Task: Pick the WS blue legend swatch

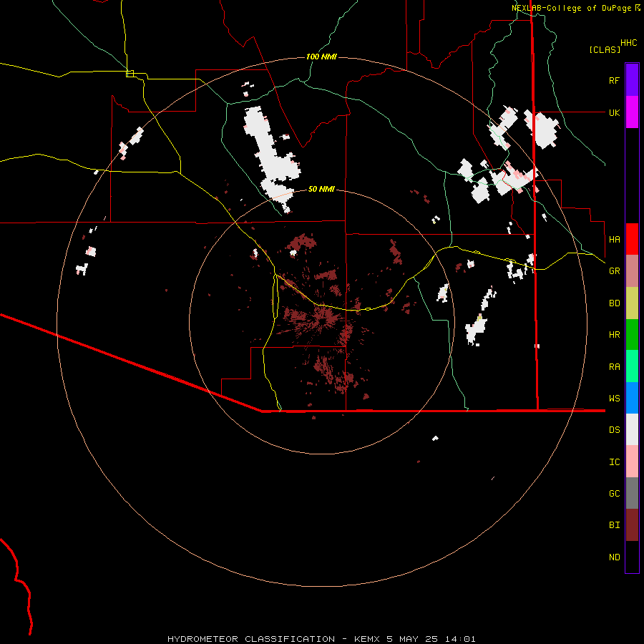Action: [632, 398]
